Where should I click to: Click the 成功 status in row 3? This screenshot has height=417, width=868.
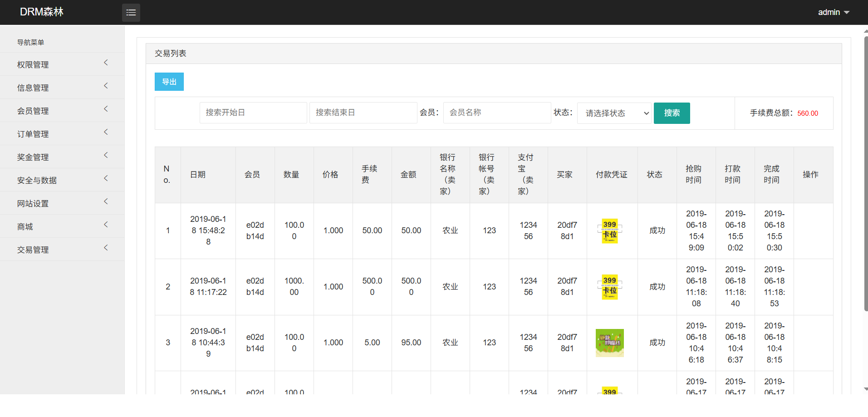pos(657,343)
